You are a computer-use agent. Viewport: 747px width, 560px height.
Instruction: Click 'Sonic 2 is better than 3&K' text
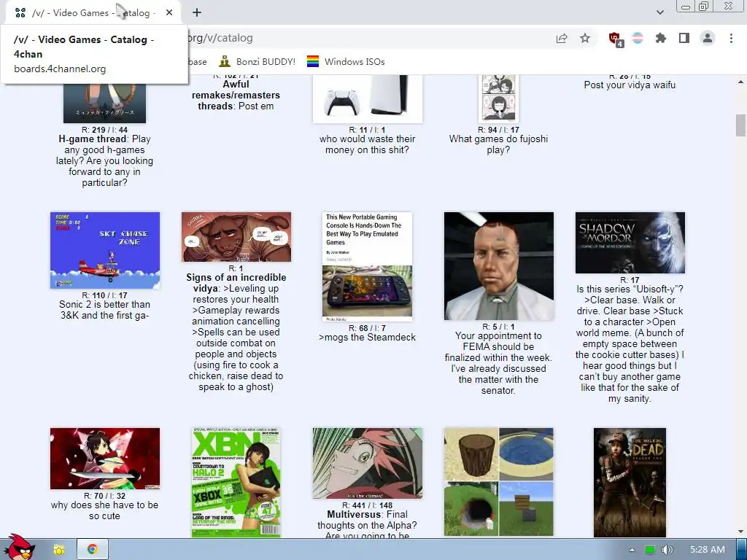point(104,310)
